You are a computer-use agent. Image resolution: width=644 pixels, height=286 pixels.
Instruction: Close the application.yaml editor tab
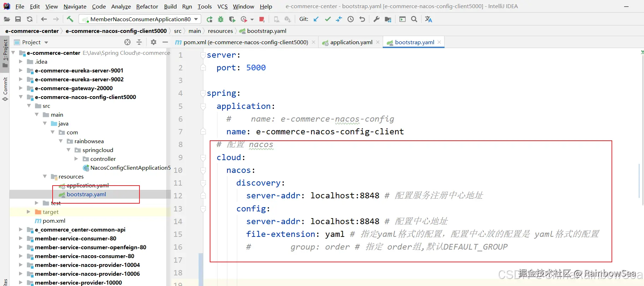pyautogui.click(x=378, y=42)
